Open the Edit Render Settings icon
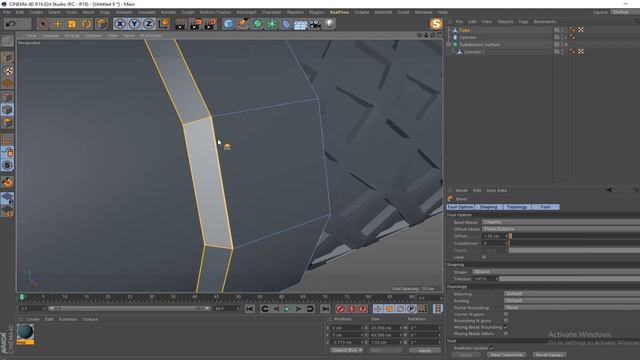Viewport: 640px width, 360px height. point(211,24)
